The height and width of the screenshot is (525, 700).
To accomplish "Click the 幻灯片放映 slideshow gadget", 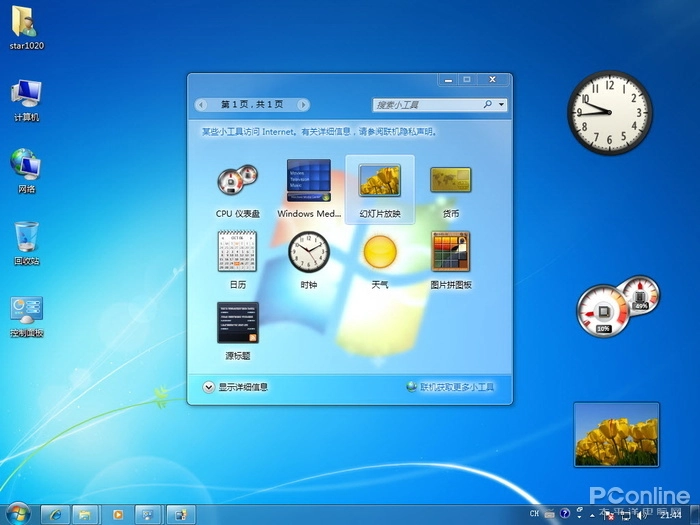I will 379,181.
